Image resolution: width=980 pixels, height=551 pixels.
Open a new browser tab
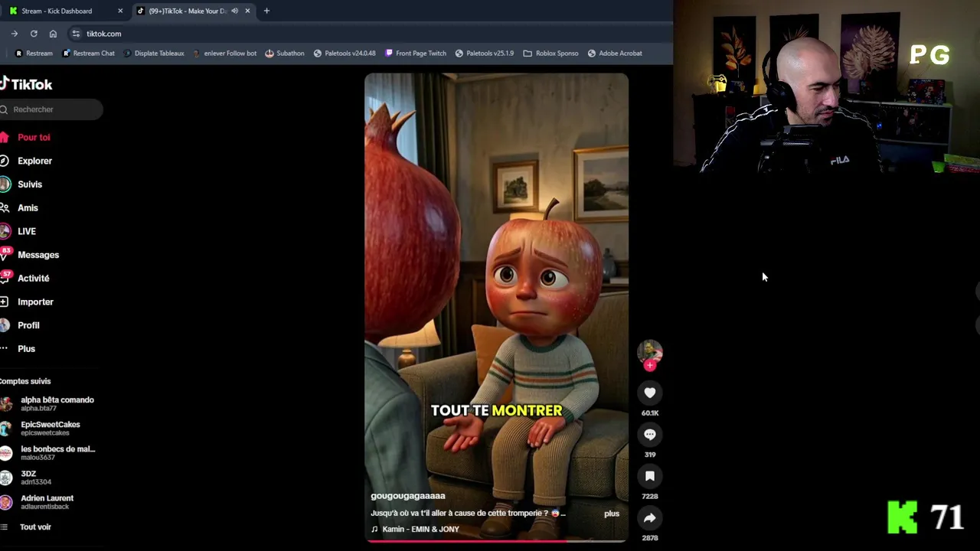[266, 11]
